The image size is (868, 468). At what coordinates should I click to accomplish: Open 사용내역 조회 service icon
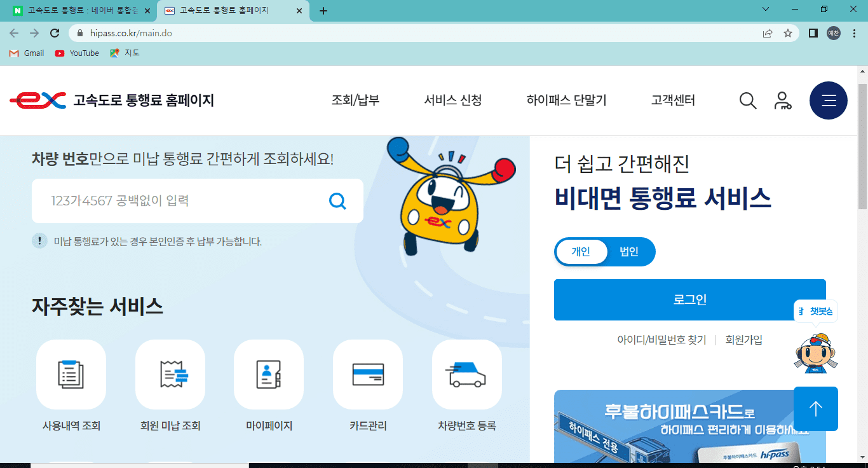click(71, 375)
